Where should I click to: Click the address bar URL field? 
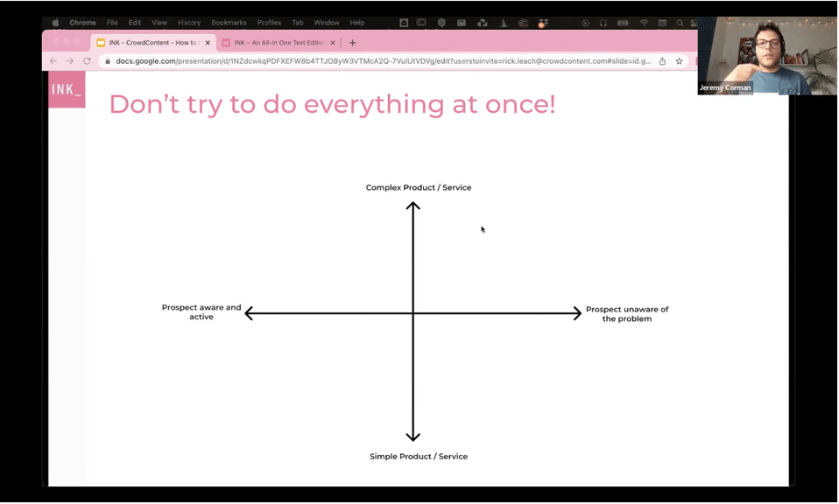point(377,61)
